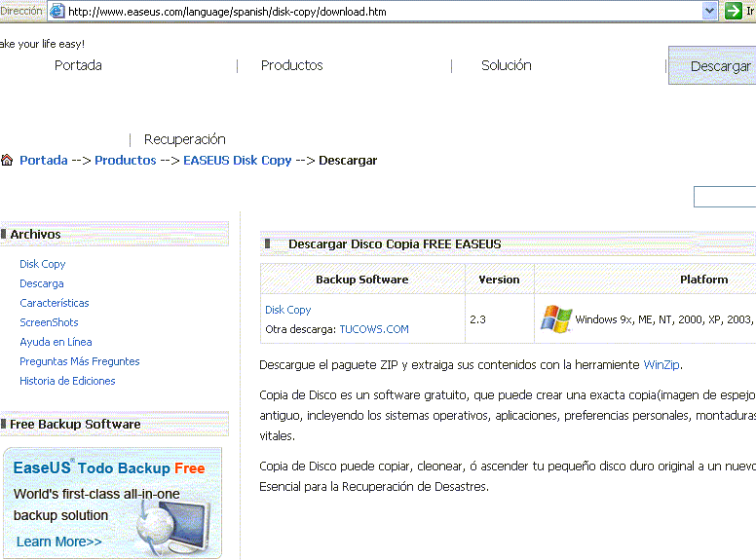Click the version value 2.3 cell
The image size is (756, 560).
click(499, 319)
